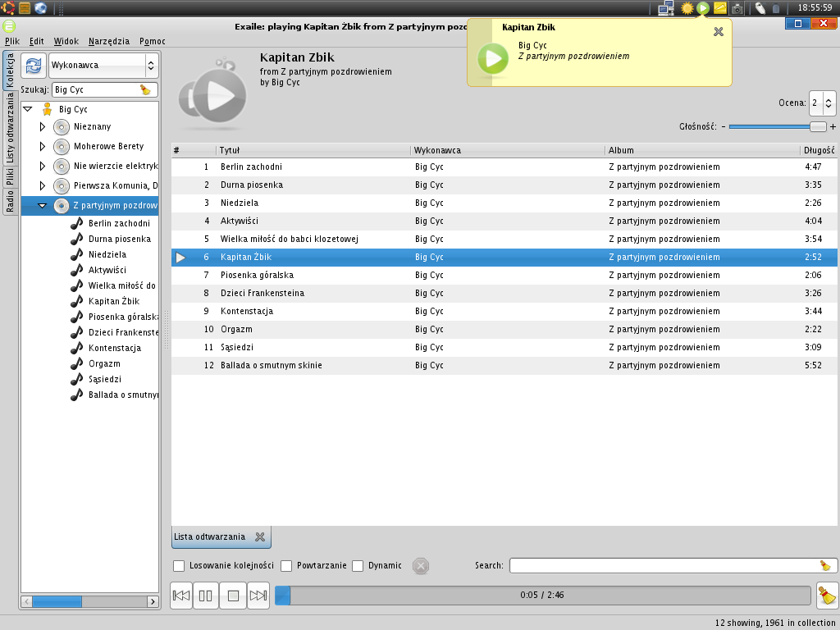Click the album cover placeholder image

click(x=213, y=95)
